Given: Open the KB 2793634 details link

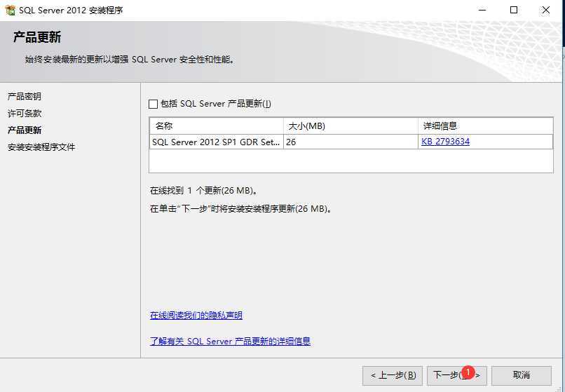Looking at the screenshot, I should (445, 142).
